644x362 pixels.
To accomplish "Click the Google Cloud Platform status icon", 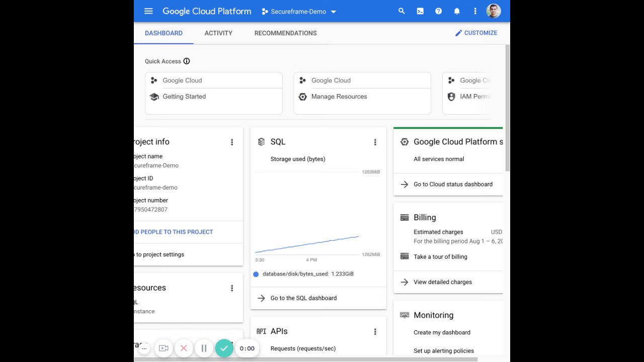I will click(405, 142).
